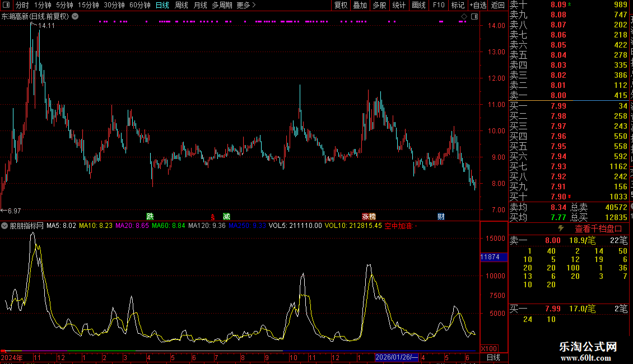Switch to 周线 weekly chart

181,5
